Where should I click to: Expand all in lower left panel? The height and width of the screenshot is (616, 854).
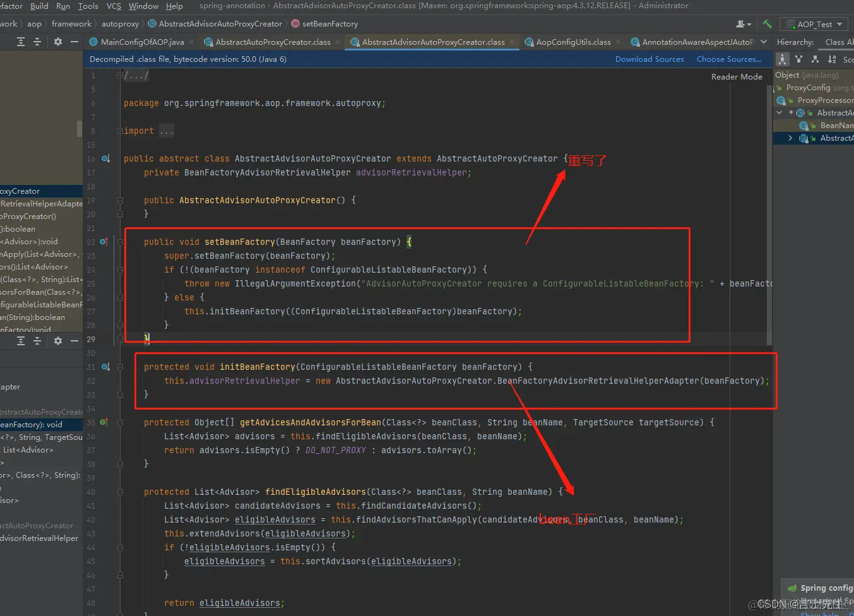pos(21,341)
